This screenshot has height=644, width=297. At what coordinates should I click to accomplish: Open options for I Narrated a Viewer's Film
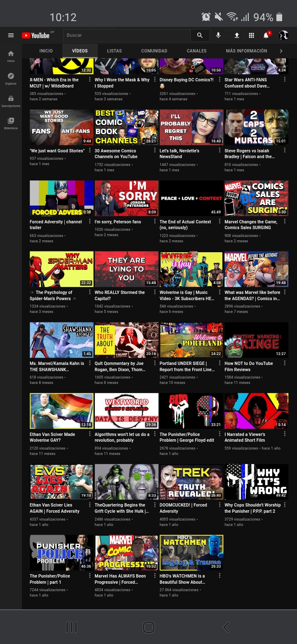(285, 434)
